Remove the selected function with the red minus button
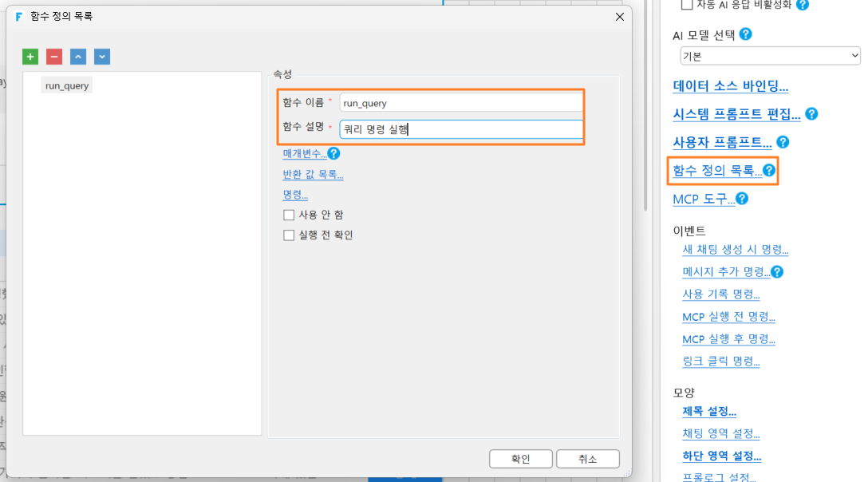Image resolution: width=868 pixels, height=482 pixels. point(54,57)
